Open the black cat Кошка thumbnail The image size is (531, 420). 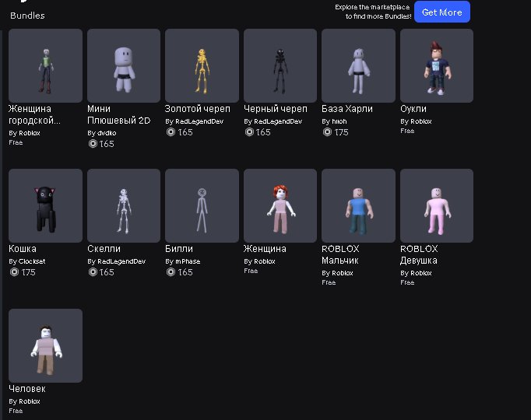45,205
